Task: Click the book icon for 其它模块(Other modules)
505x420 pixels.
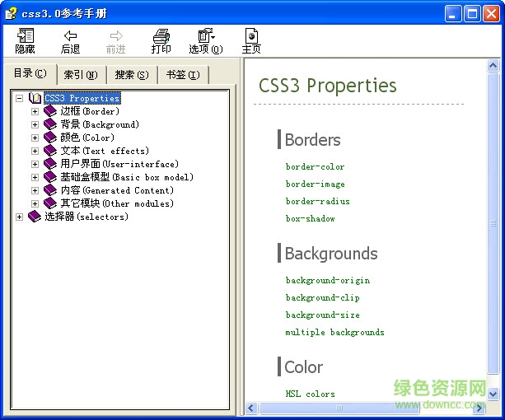Action: [50, 203]
